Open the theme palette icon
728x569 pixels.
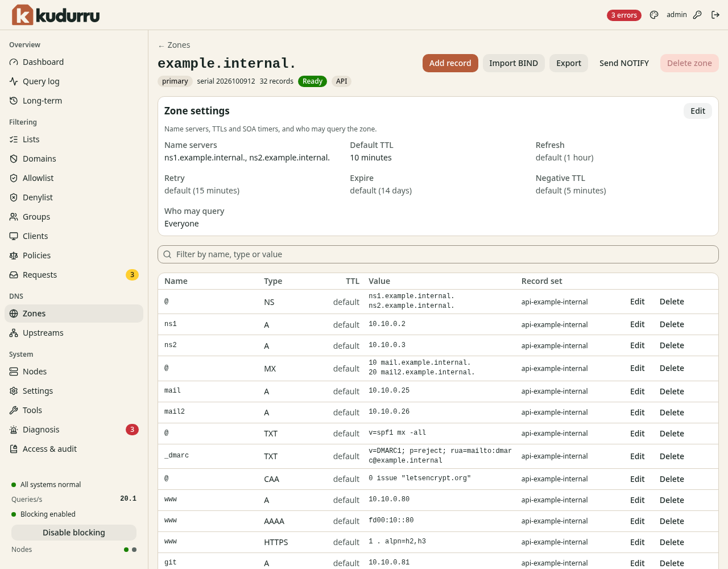tap(654, 15)
